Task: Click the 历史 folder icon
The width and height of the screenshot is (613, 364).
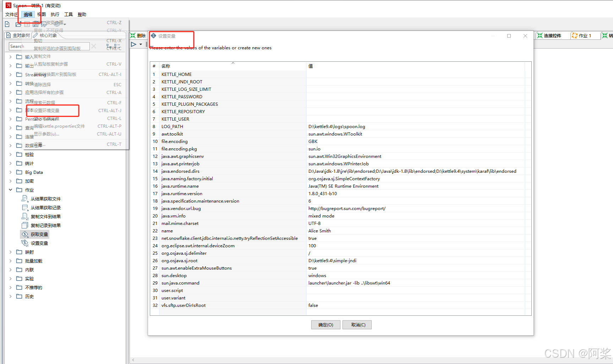Action: 19,296
